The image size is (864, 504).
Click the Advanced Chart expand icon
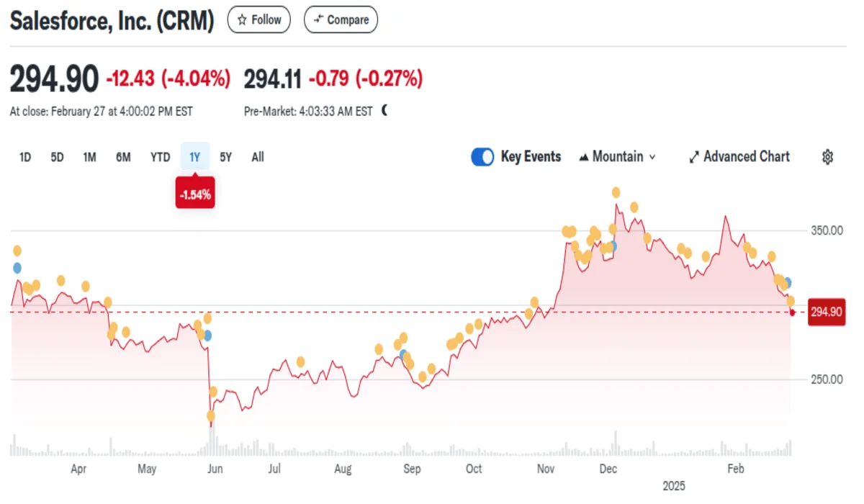(694, 157)
